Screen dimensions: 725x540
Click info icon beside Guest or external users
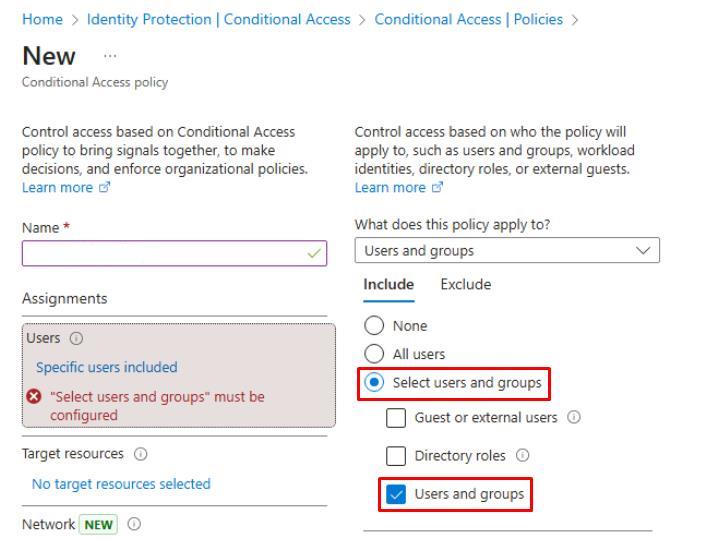click(573, 418)
